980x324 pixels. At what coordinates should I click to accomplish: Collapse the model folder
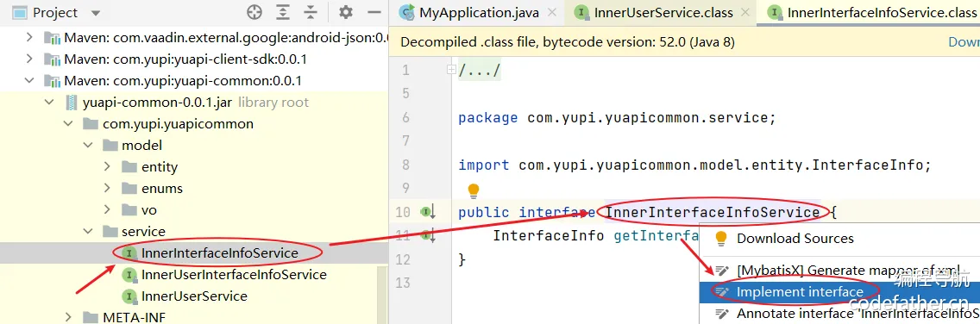(x=88, y=146)
